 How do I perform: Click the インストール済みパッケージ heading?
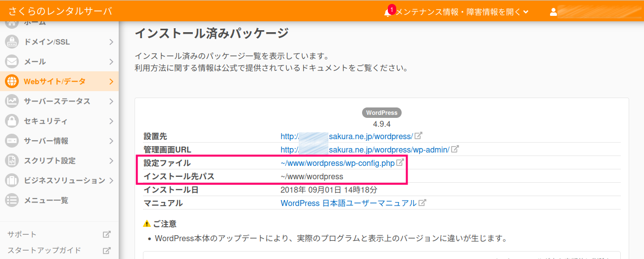tap(212, 34)
